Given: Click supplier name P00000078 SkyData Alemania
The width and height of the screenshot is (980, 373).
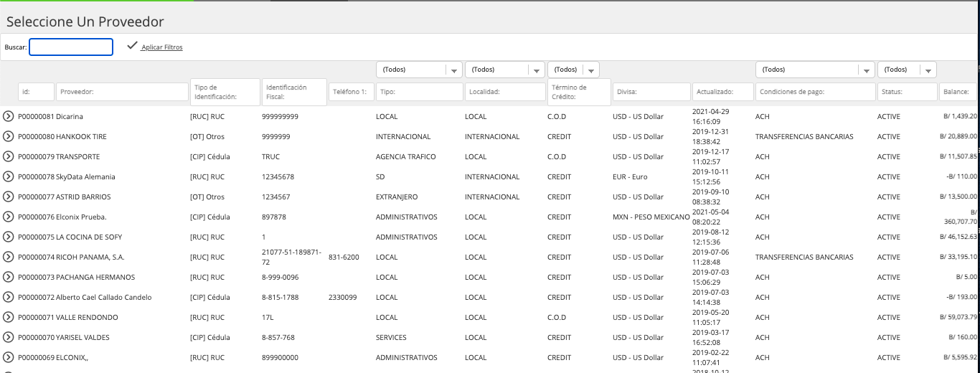Looking at the screenshot, I should 67,176.
